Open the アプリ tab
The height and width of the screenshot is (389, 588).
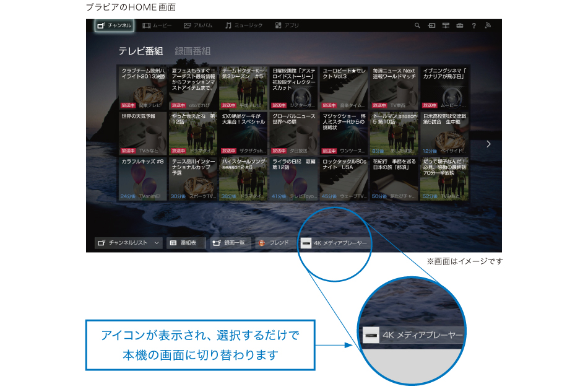coord(287,26)
